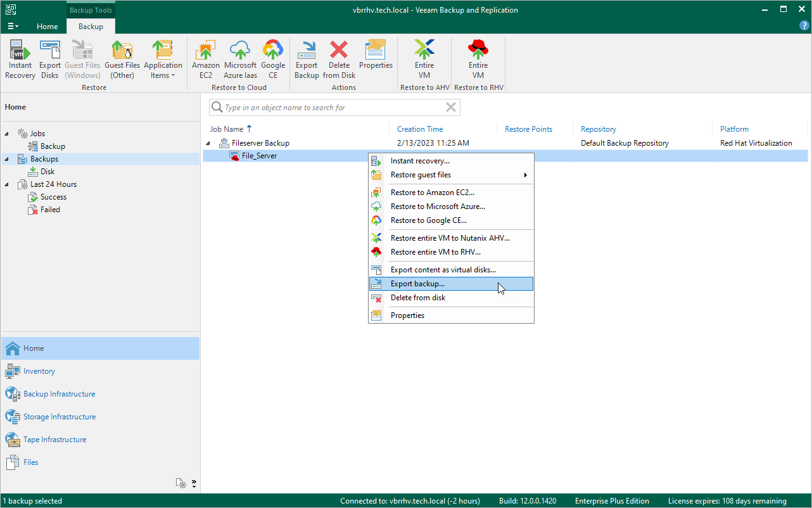Go to Storage Infrastructure view
This screenshot has height=508, width=812.
[100, 417]
